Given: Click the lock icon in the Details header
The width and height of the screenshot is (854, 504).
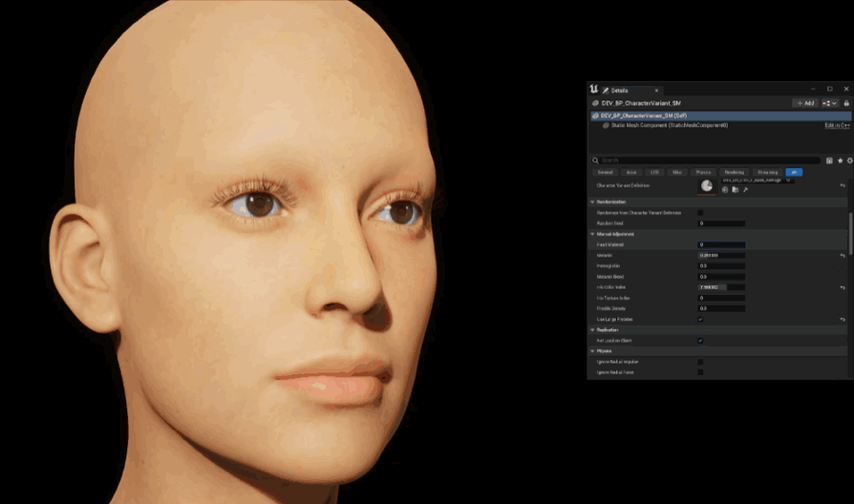Looking at the screenshot, I should [x=846, y=103].
